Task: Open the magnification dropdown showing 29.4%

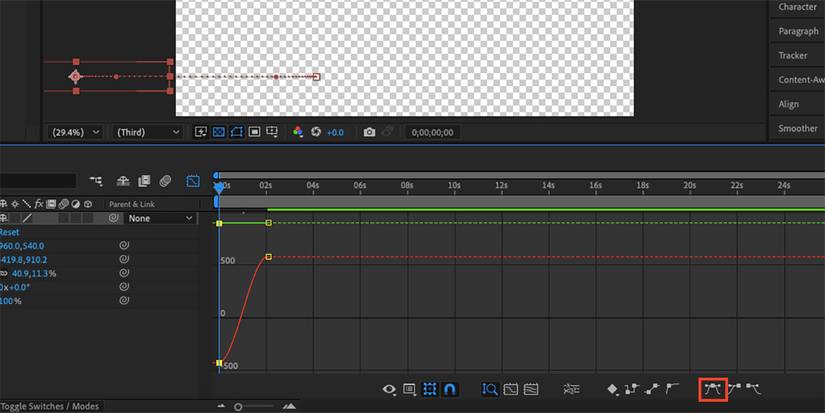Action: point(75,132)
